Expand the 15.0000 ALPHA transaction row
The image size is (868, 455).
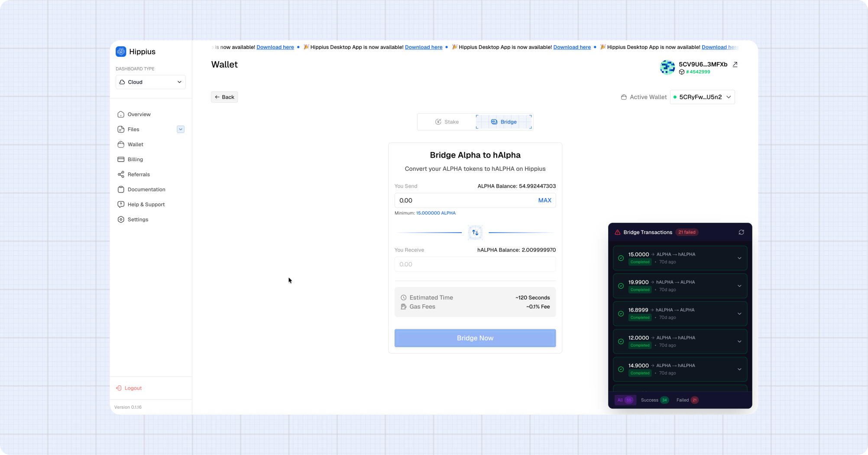(x=739, y=258)
